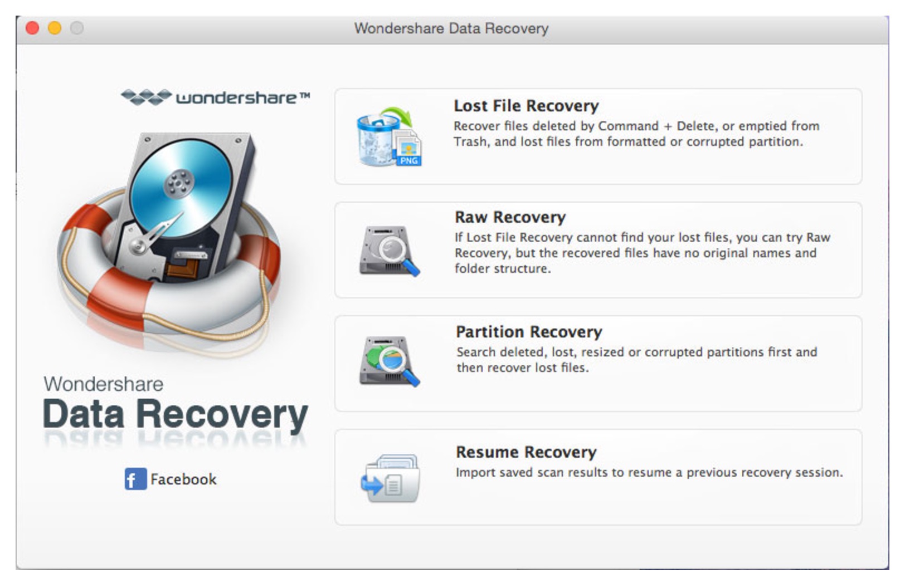Select the Lost File Recovery heading

[x=526, y=106]
